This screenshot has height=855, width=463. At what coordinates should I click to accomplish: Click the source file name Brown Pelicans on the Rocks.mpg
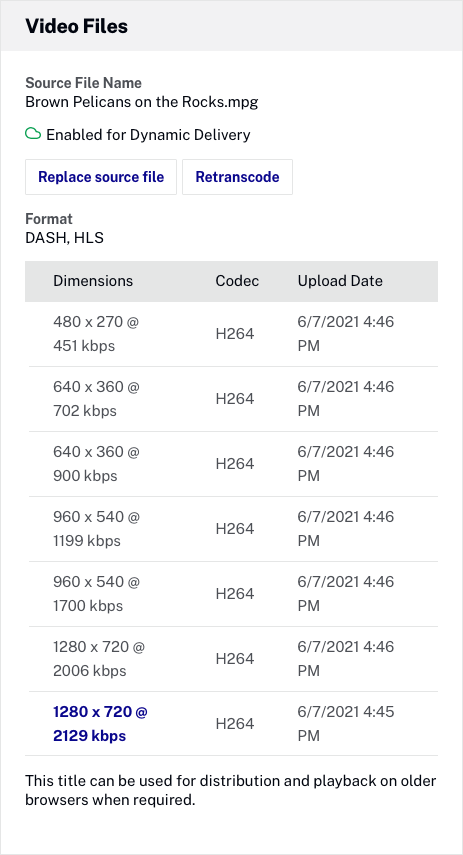(x=142, y=102)
